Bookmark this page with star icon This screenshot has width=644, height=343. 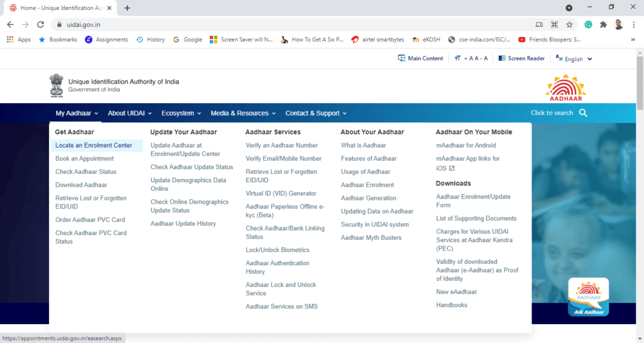[x=569, y=24]
